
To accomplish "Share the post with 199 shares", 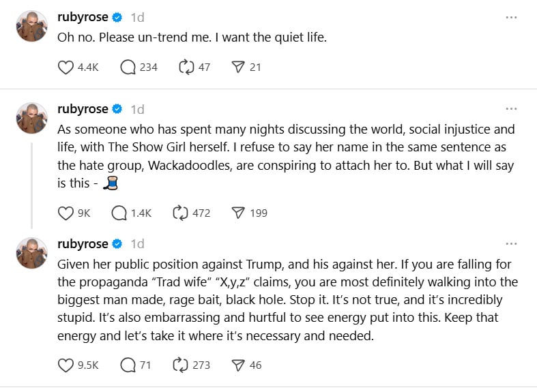I will [238, 213].
